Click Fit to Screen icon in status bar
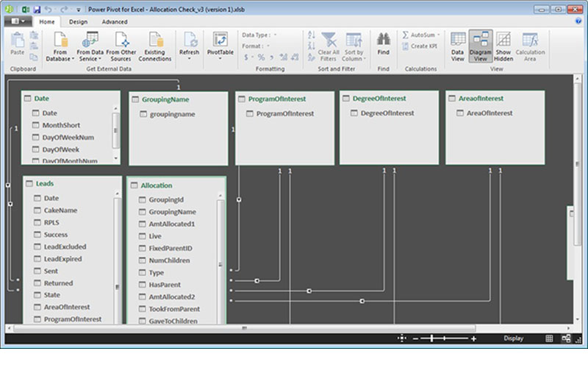This screenshot has height=368, width=588. pyautogui.click(x=401, y=339)
